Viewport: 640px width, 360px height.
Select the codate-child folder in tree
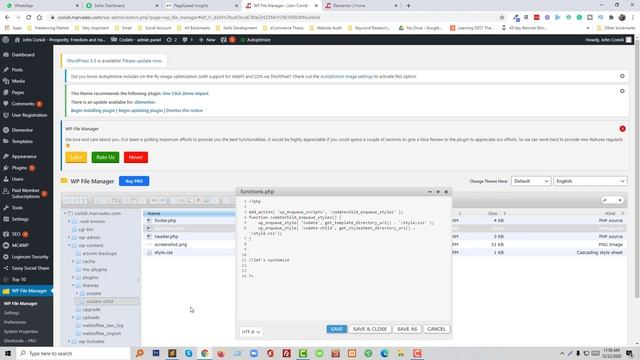click(x=100, y=302)
